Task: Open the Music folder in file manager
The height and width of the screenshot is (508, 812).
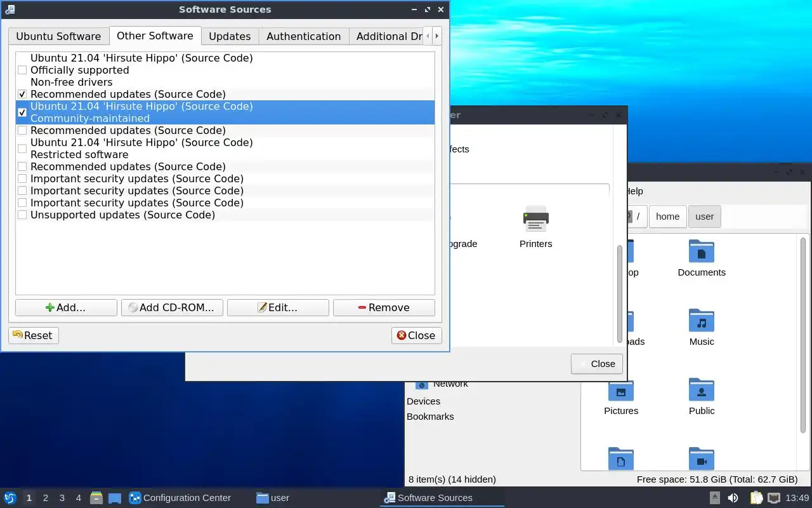Action: point(702,327)
